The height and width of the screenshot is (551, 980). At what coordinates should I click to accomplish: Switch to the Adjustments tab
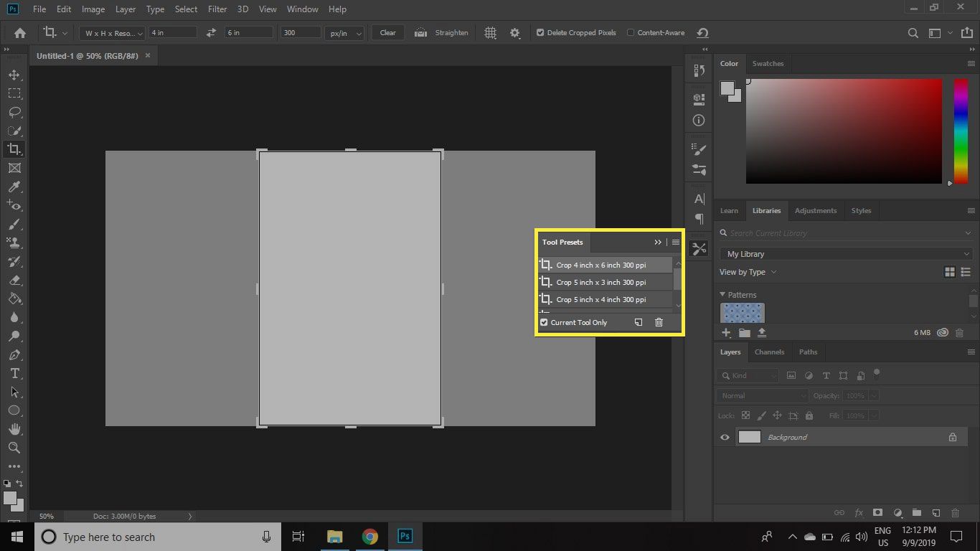816,210
